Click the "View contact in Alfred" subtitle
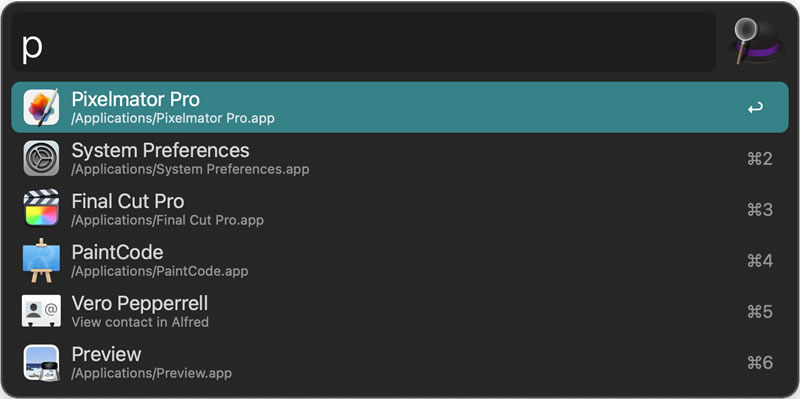The height and width of the screenshot is (399, 800). pyautogui.click(x=140, y=322)
